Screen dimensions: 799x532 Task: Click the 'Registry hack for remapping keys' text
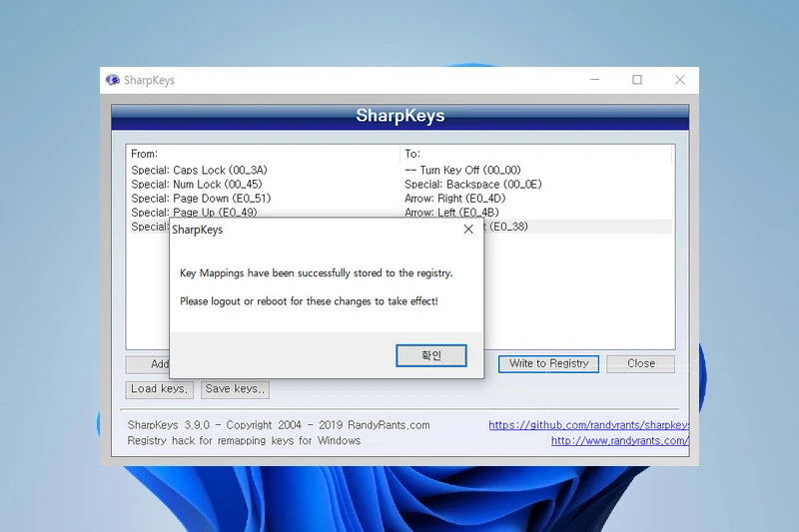[244, 441]
